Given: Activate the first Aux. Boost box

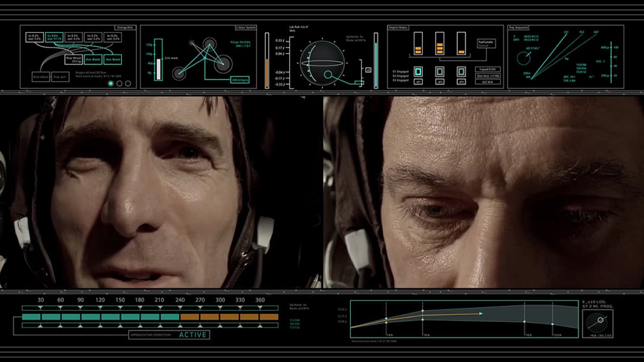Looking at the screenshot, I should (x=93, y=59).
